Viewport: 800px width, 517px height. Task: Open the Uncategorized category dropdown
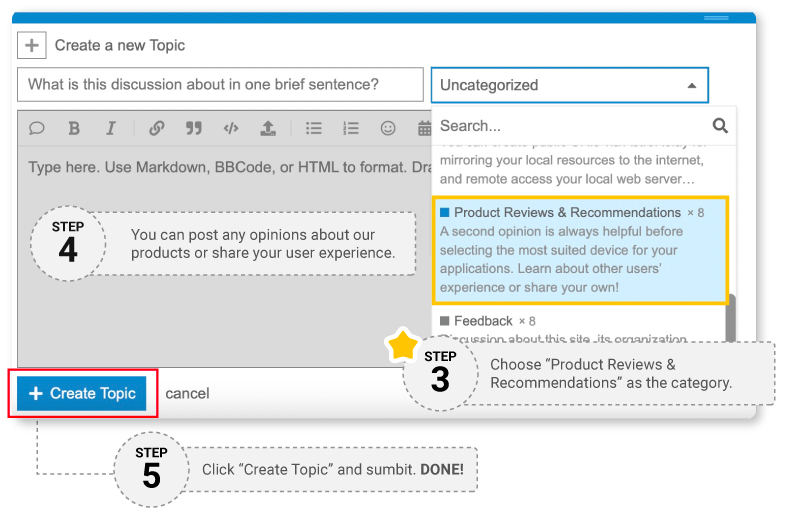(x=569, y=85)
